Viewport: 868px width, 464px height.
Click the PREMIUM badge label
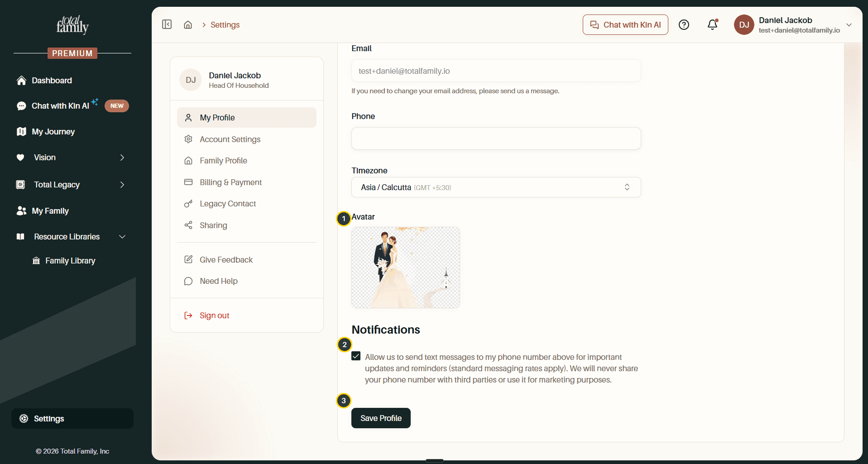tap(72, 53)
